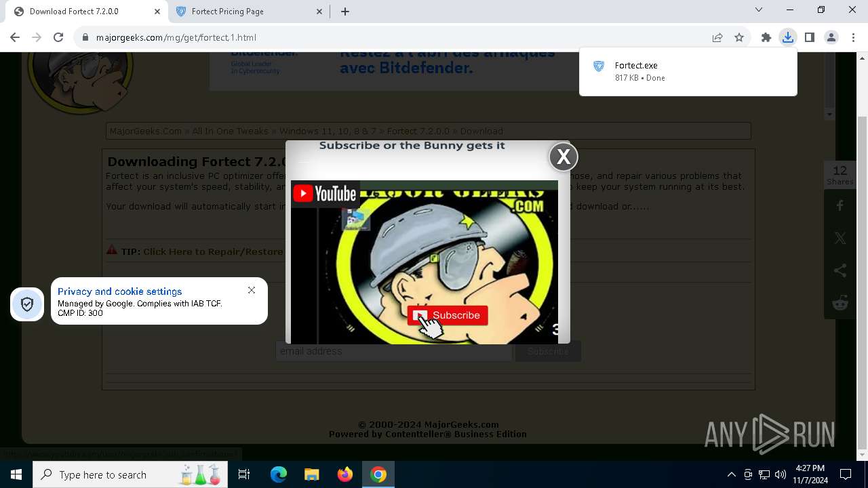Screen dimensions: 868x488
Task: Click the email address input field
Action: (x=393, y=351)
